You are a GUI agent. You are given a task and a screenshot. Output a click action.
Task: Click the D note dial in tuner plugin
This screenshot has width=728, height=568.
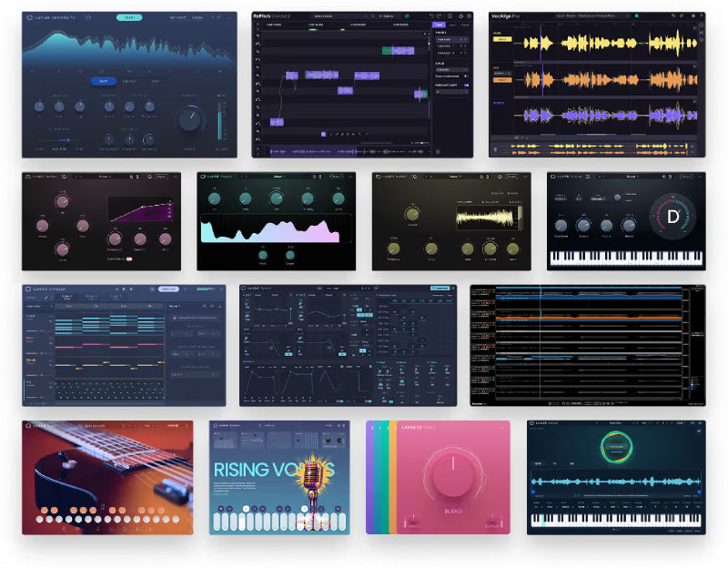click(x=672, y=217)
